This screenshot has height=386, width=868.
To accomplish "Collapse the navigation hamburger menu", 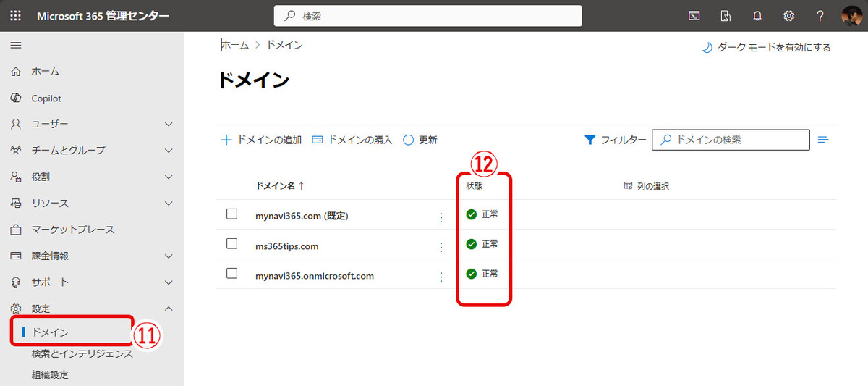I will coord(16,45).
